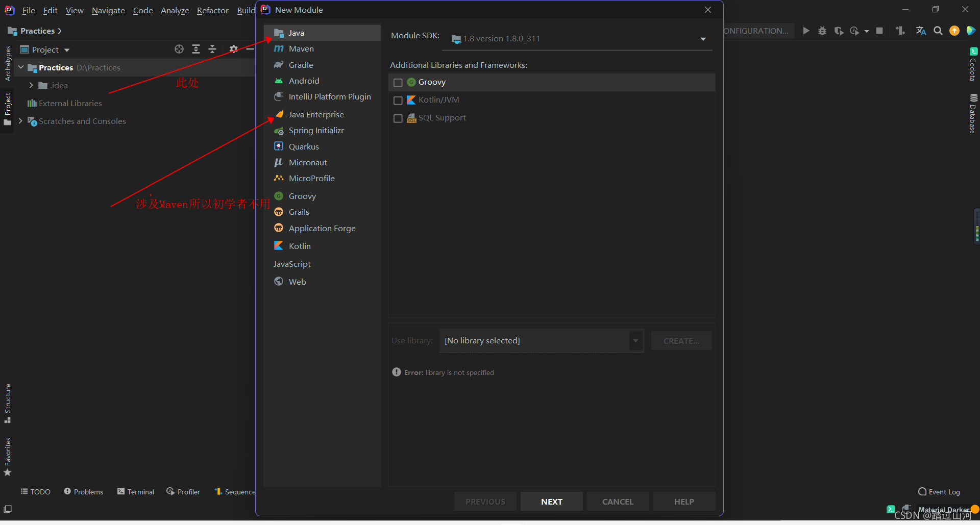Screen dimensions: 980x525
Task: Click the Translate icon in toolbar
Action: coord(921,31)
